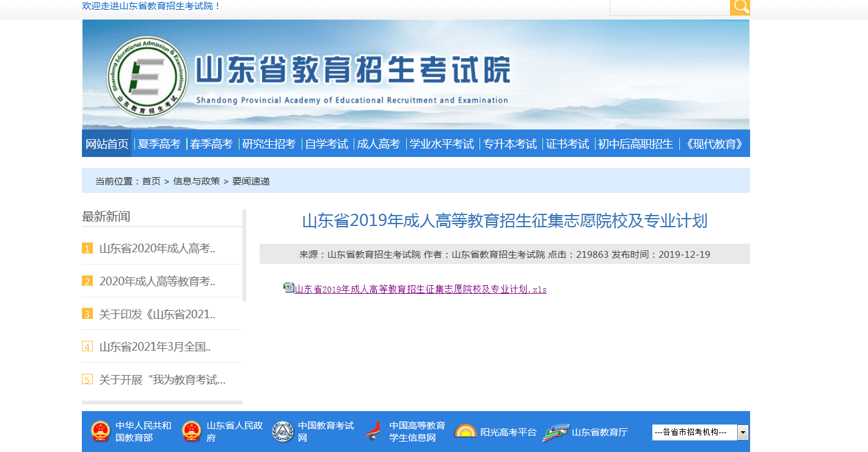Click the Ministry of Education national emblem icon
The image size is (868, 452).
[x=100, y=431]
